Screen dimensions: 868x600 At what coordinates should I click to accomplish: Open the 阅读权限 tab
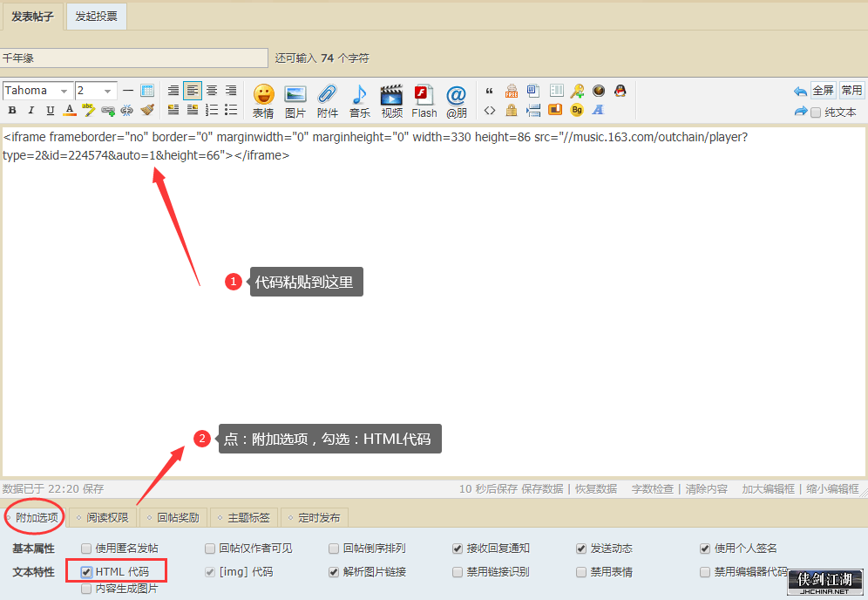click(104, 517)
